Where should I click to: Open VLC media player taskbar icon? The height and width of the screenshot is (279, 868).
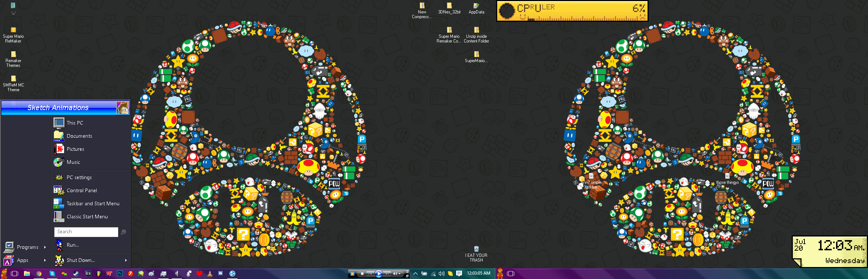click(210, 274)
